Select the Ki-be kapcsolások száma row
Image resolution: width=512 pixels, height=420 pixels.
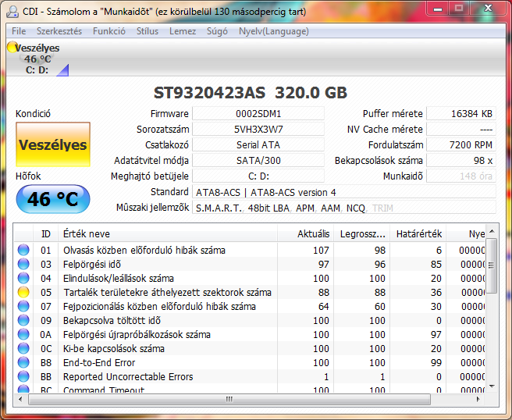coord(250,348)
